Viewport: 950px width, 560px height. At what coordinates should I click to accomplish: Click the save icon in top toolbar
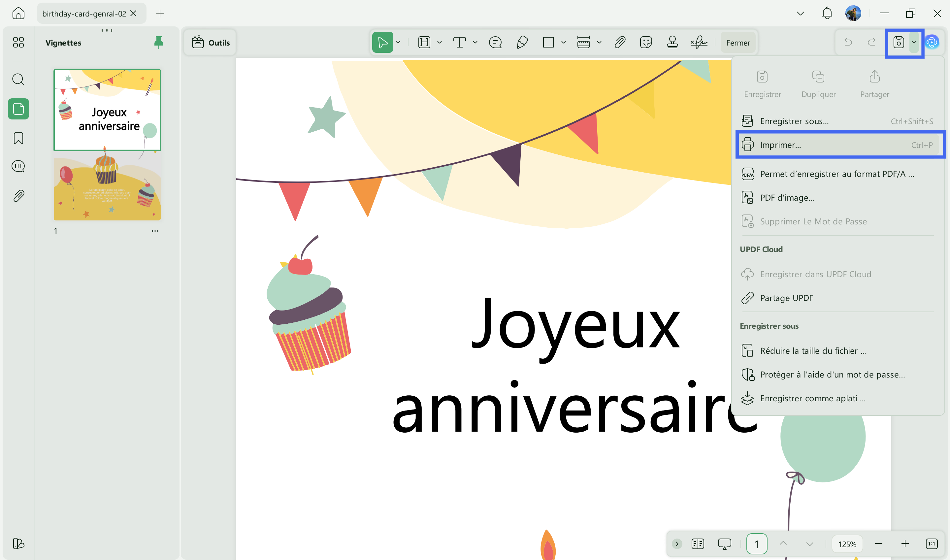pyautogui.click(x=898, y=42)
